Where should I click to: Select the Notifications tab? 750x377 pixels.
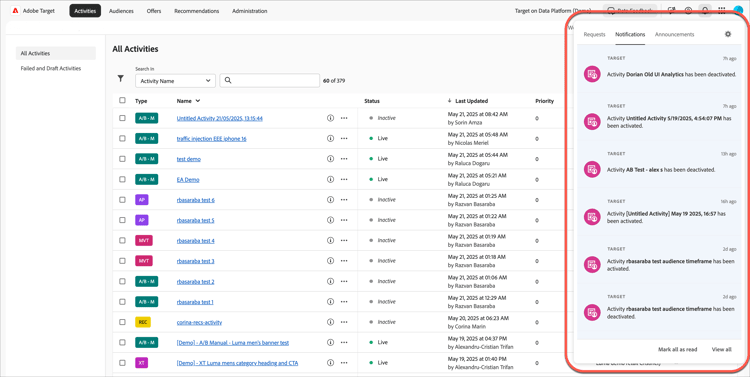pos(630,34)
